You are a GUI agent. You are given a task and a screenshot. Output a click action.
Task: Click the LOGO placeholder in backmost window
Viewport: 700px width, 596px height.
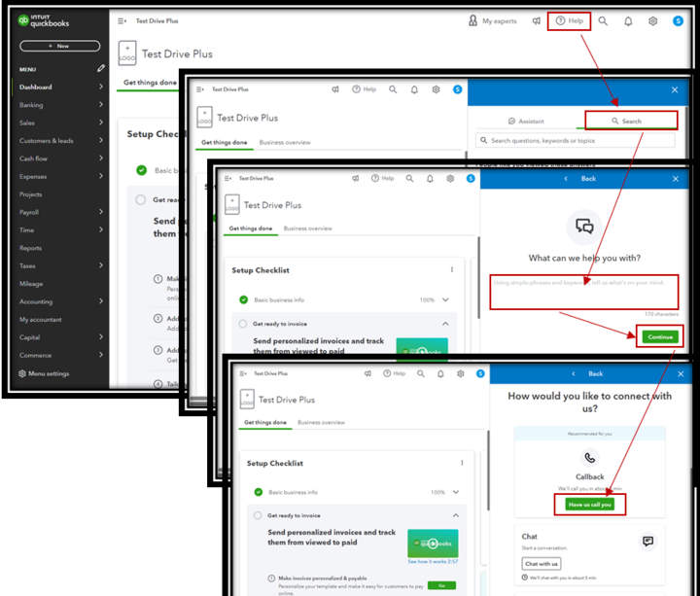point(126,53)
